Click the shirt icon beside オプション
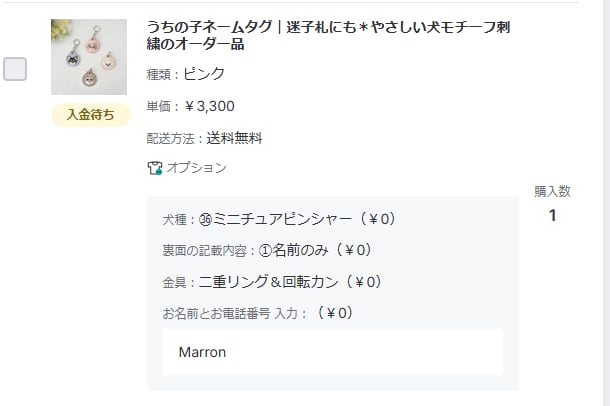The width and height of the screenshot is (610, 406). [x=154, y=168]
